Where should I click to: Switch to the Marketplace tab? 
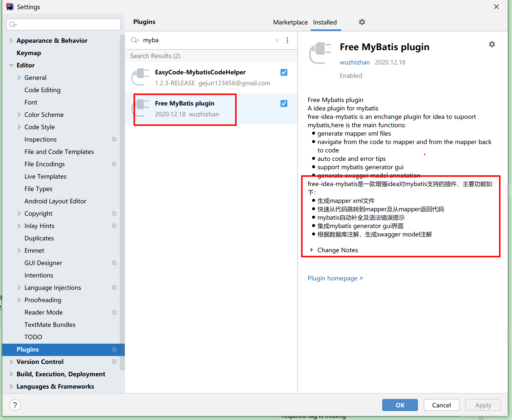coord(290,22)
